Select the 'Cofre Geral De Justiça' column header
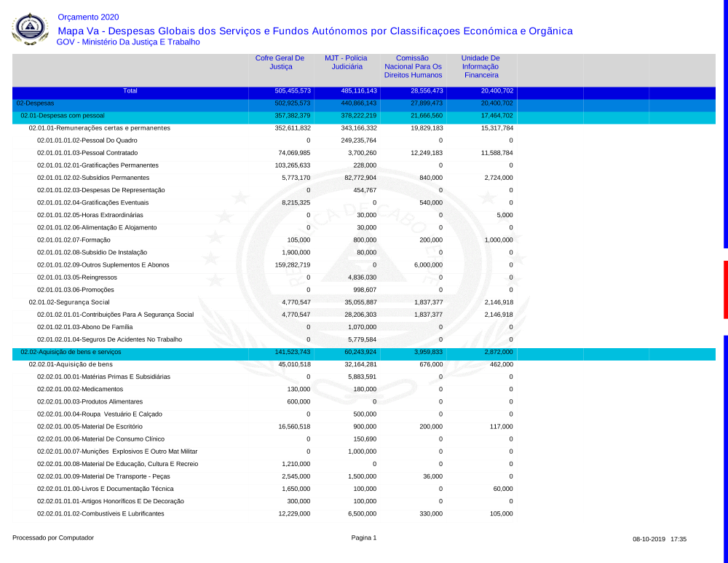 tap(280, 62)
